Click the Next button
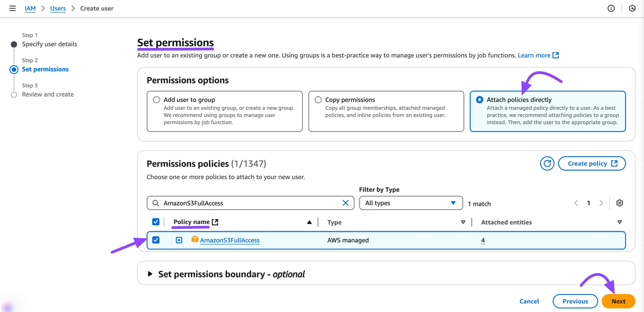The height and width of the screenshot is (312, 644). tap(619, 301)
